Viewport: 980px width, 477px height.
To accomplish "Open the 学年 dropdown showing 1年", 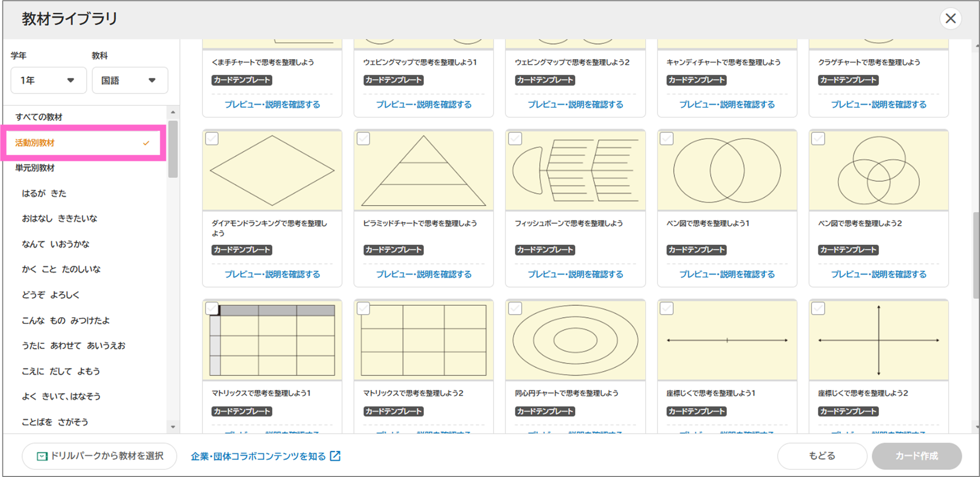I will tap(48, 80).
